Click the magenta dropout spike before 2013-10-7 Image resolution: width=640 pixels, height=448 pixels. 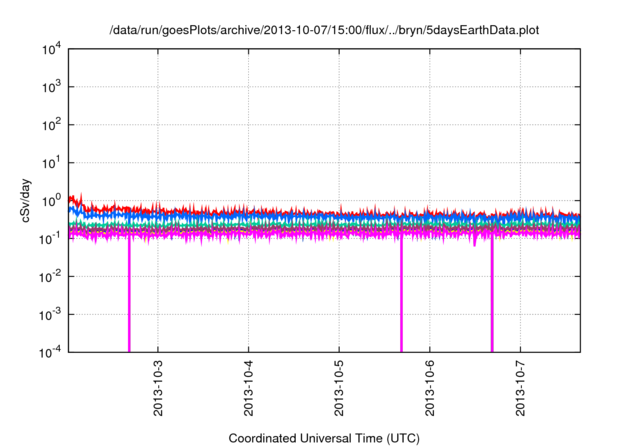[492, 294]
